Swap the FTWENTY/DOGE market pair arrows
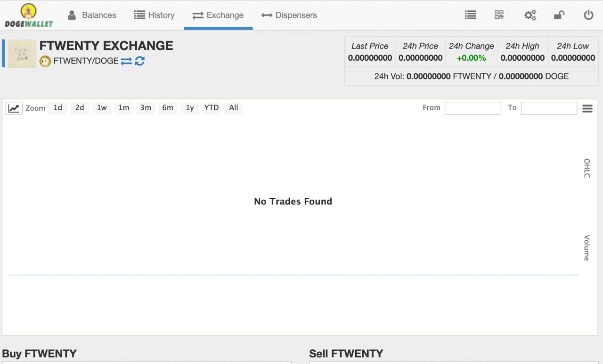The height and width of the screenshot is (364, 603). (x=126, y=61)
